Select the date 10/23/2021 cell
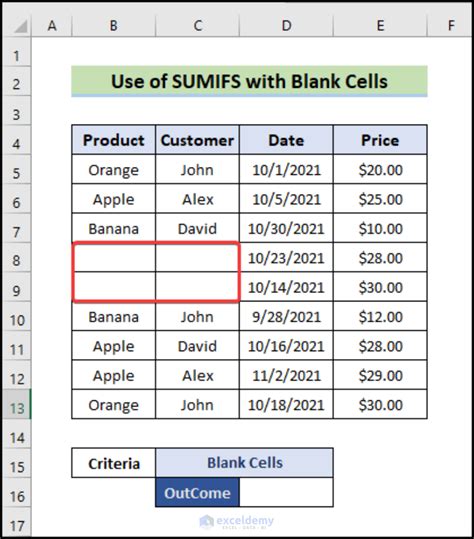The width and height of the screenshot is (474, 539). point(286,257)
